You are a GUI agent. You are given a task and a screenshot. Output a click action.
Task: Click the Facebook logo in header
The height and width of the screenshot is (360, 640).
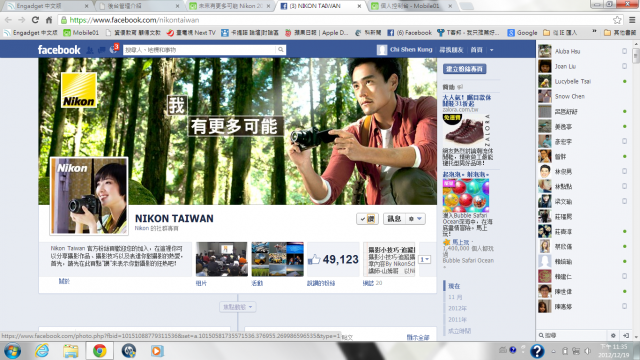click(59, 50)
